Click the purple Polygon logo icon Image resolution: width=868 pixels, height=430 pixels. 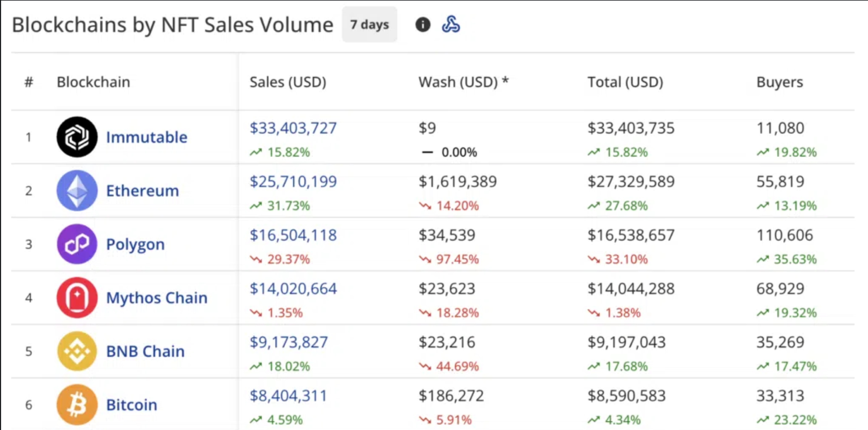click(77, 244)
